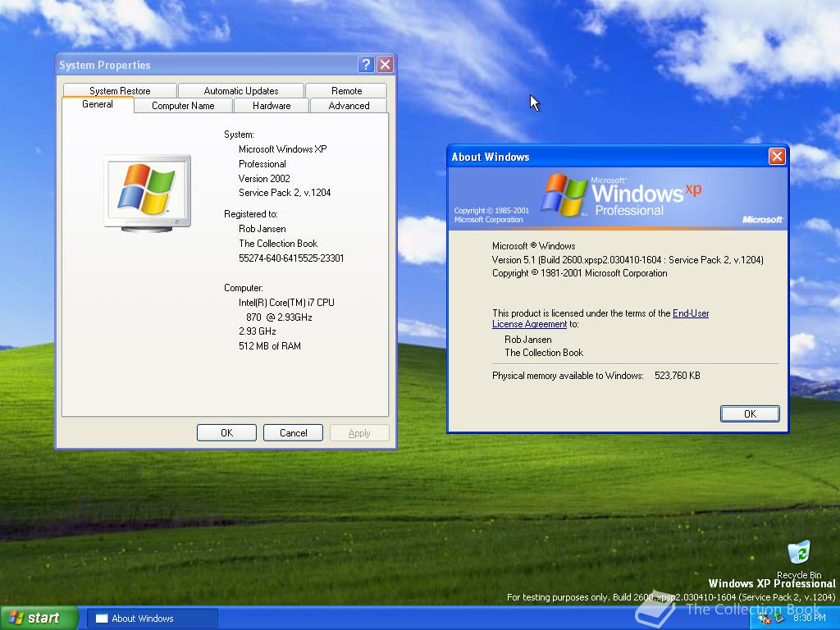Click 'Version 2002' text
Screen dimensions: 840x630
(264, 178)
